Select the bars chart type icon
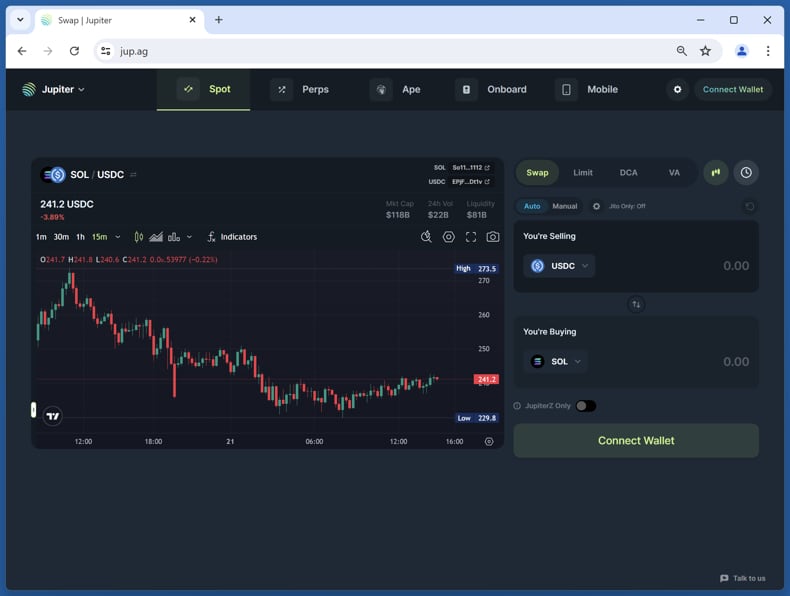This screenshot has width=790, height=596. 174,237
